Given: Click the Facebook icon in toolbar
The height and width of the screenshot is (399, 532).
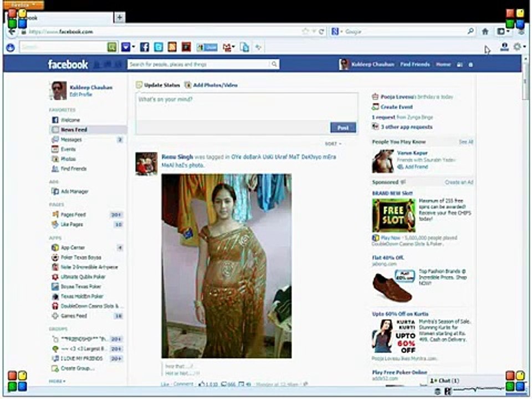Looking at the screenshot, I should [x=145, y=47].
